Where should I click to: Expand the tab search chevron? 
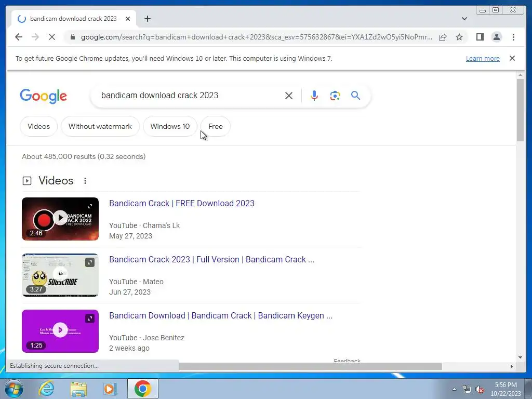pyautogui.click(x=464, y=19)
